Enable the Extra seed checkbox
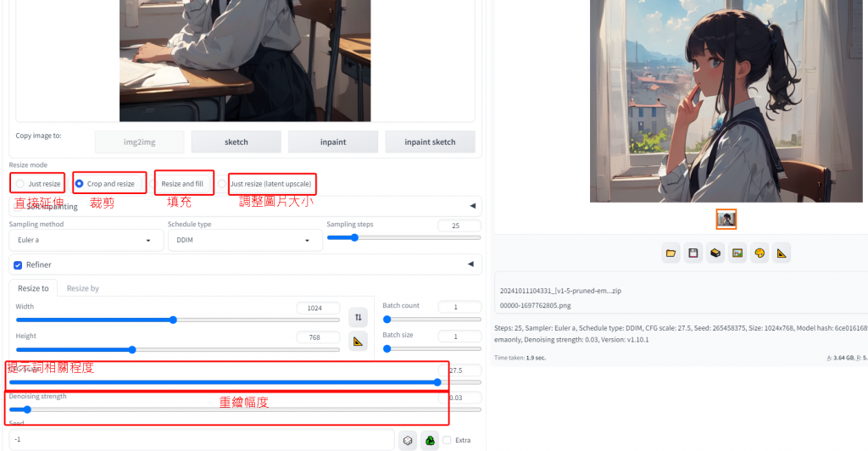The width and height of the screenshot is (868, 451). [x=447, y=440]
